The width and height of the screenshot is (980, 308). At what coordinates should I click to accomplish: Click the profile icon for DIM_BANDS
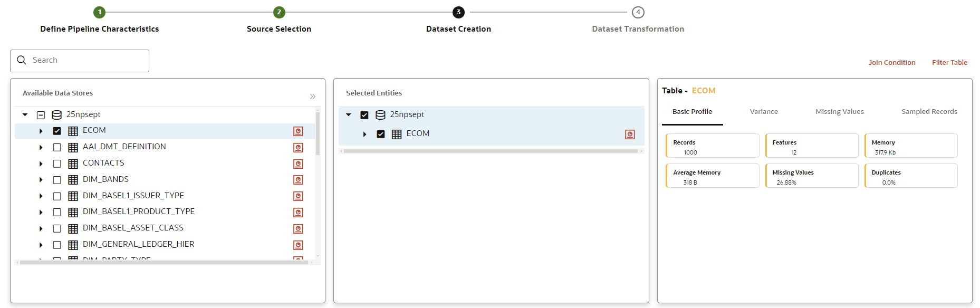298,180
